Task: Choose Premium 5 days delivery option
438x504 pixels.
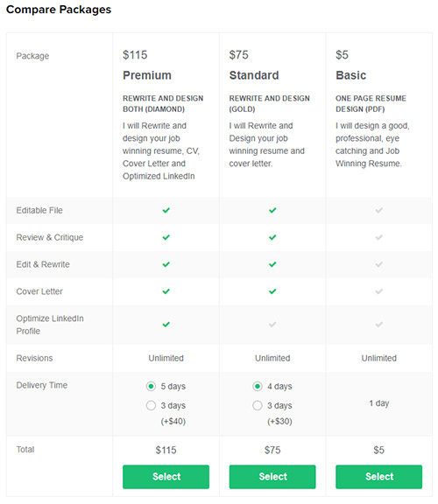Action: pyautogui.click(x=151, y=386)
